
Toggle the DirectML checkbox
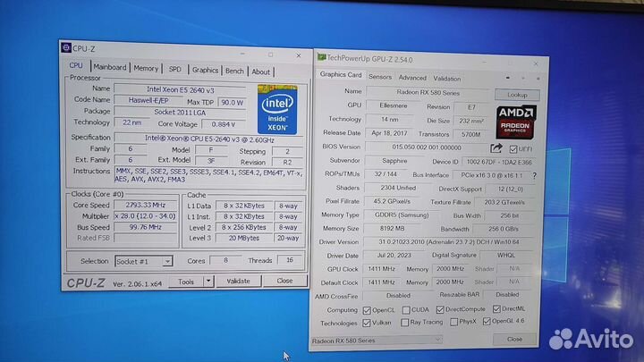pos(496,308)
